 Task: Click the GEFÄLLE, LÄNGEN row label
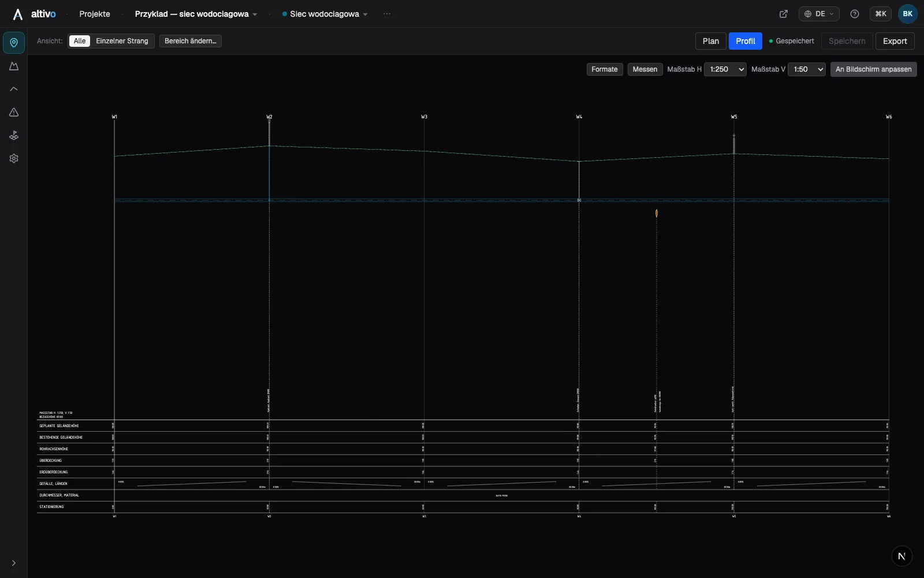coord(53,484)
